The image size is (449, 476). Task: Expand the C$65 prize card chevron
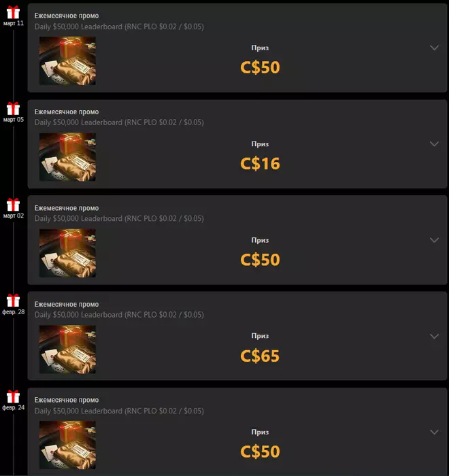coord(434,336)
